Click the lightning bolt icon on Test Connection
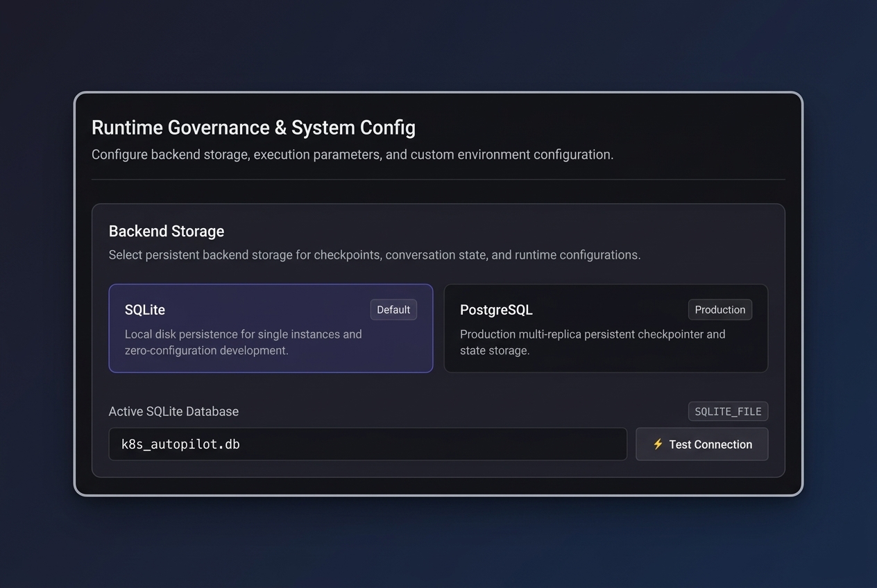Viewport: 877px width, 588px height. (x=658, y=444)
